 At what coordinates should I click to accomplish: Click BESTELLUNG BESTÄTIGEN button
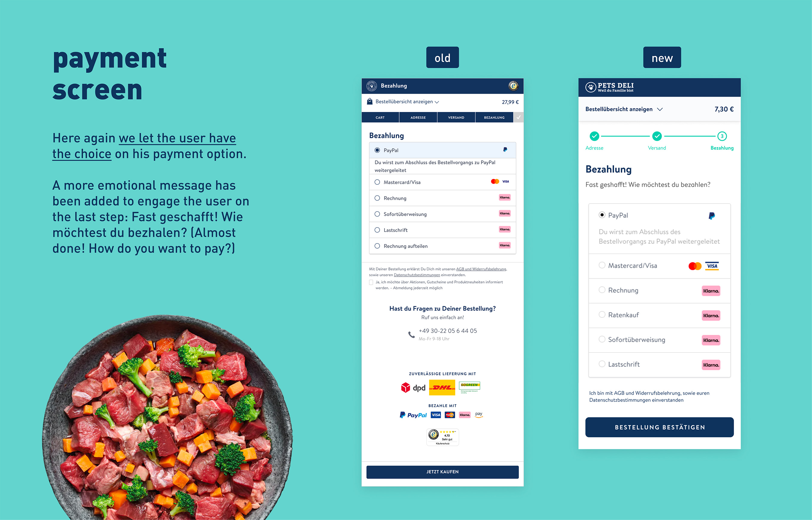tap(659, 426)
